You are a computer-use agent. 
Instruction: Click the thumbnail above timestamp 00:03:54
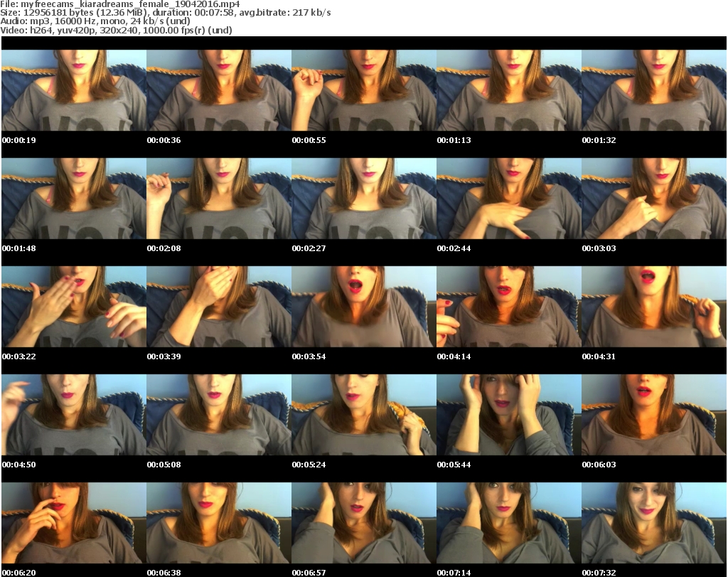(x=364, y=307)
